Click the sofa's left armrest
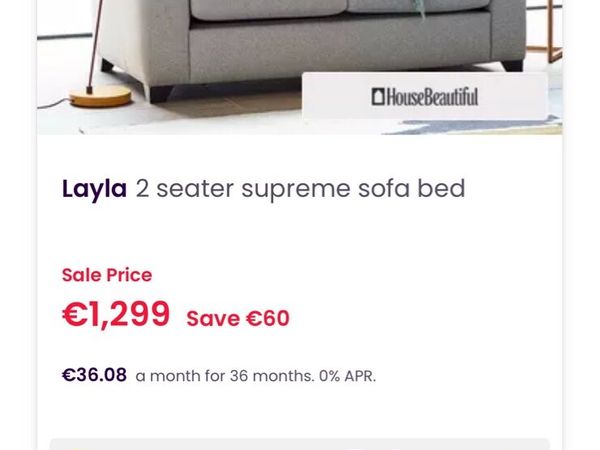The width and height of the screenshot is (600, 450). coord(145,40)
